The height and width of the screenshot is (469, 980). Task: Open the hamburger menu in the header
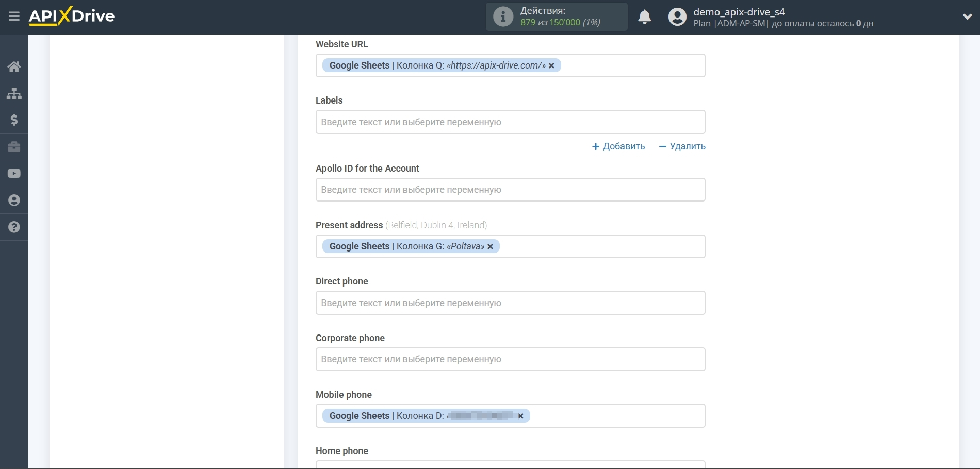point(14,16)
